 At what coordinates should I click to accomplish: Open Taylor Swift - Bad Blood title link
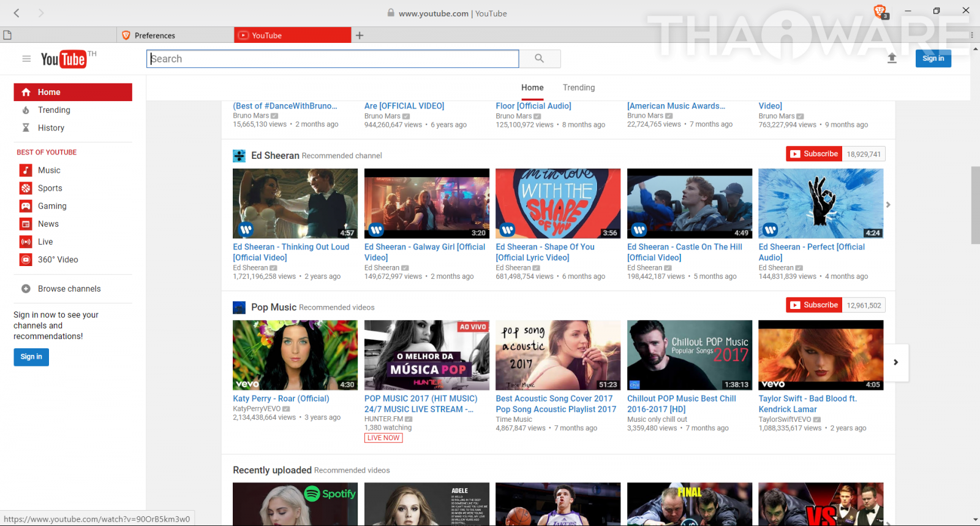tap(808, 404)
